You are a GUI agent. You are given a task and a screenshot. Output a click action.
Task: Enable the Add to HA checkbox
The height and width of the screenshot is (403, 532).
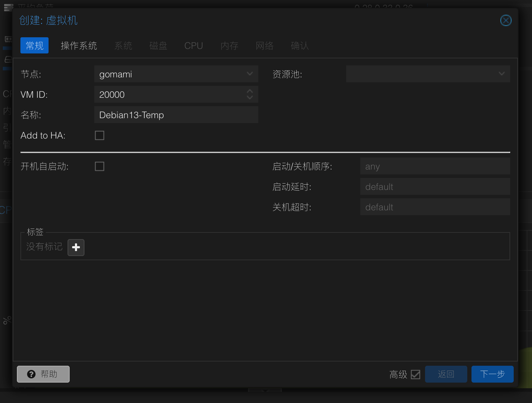click(x=100, y=135)
